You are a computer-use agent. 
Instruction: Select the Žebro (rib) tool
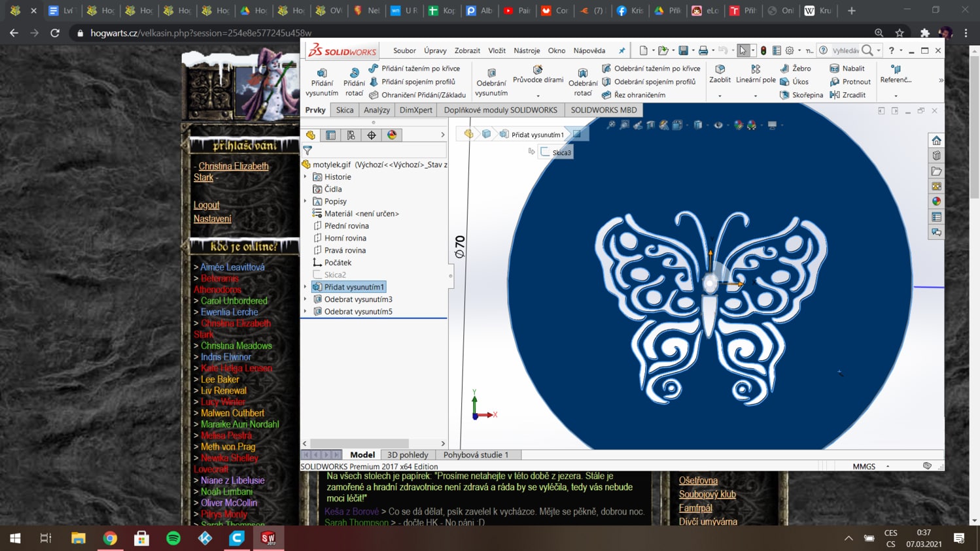pyautogui.click(x=796, y=68)
